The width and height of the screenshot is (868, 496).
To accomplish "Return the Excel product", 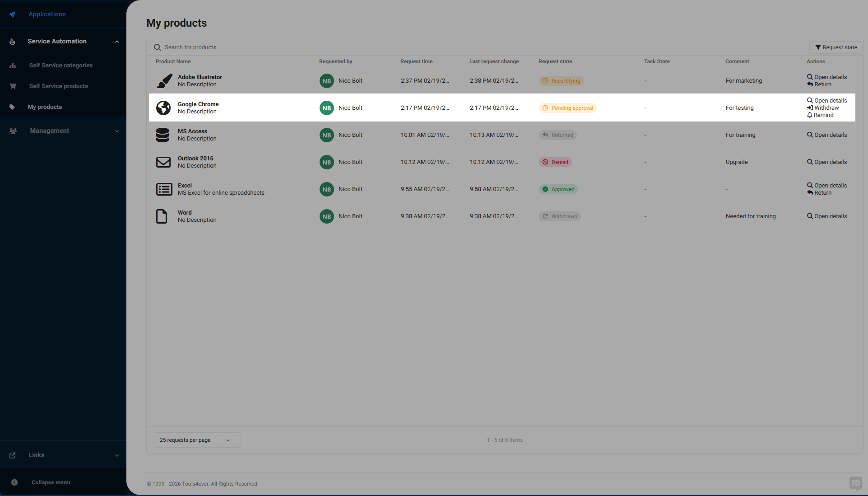I will point(819,192).
